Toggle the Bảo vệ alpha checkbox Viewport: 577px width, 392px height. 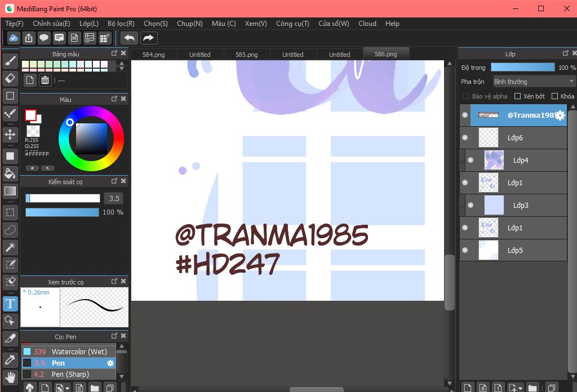click(466, 96)
